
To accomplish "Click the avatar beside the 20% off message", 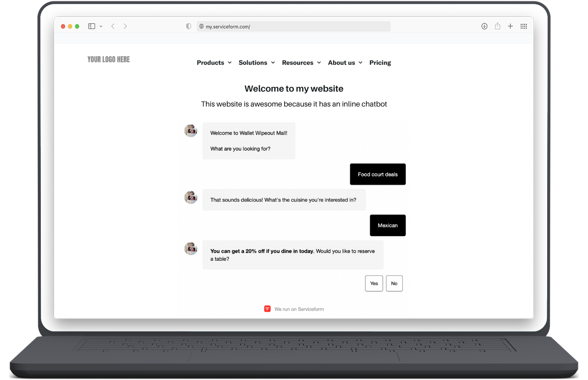I will [x=191, y=249].
